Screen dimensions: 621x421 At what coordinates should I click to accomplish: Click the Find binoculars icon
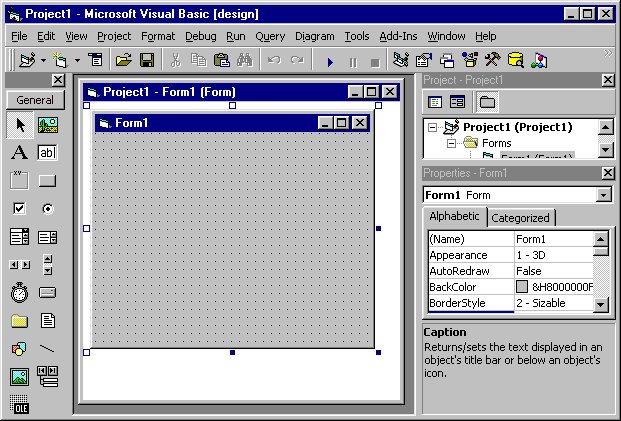coord(245,60)
